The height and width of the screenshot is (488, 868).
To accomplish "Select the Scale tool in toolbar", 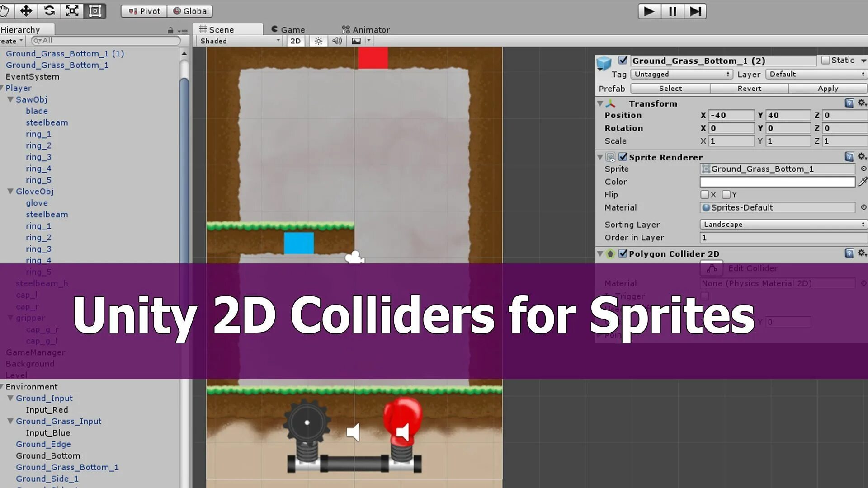I will (72, 11).
